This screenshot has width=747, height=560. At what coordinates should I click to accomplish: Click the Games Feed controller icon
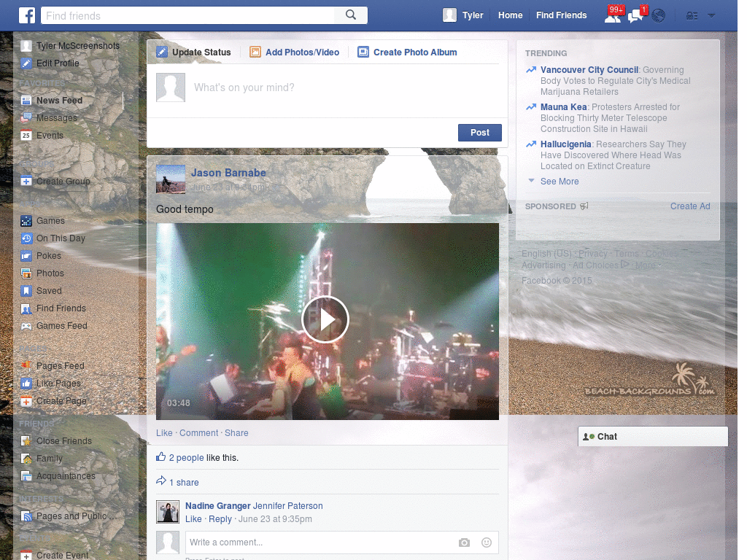26,326
